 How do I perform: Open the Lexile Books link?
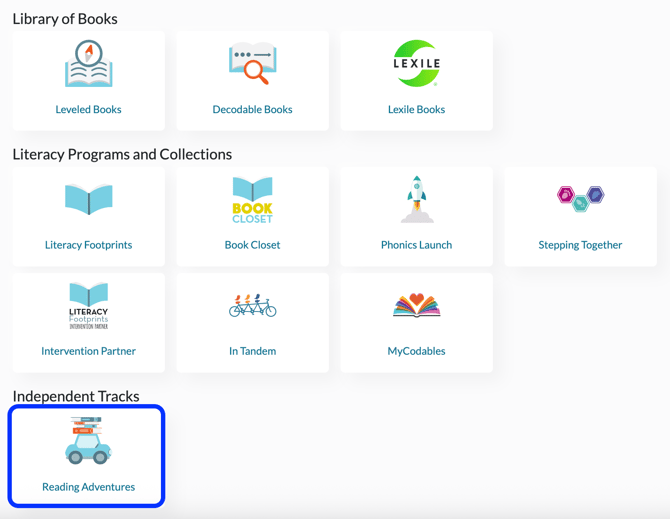click(417, 109)
